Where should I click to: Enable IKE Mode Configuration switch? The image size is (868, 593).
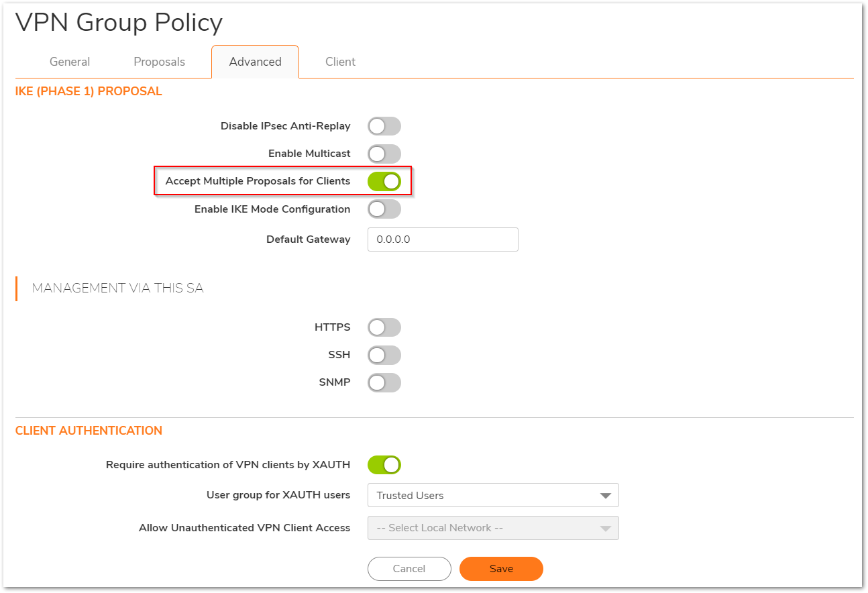384,209
